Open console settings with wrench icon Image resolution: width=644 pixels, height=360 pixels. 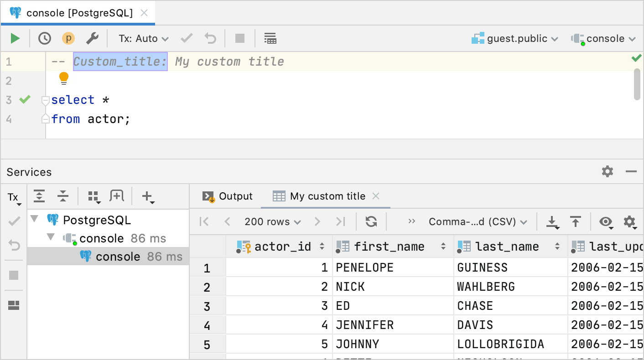pyautogui.click(x=93, y=38)
